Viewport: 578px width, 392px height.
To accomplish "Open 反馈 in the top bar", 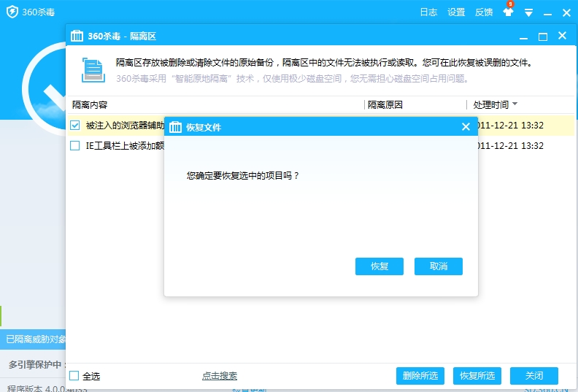I will [484, 12].
